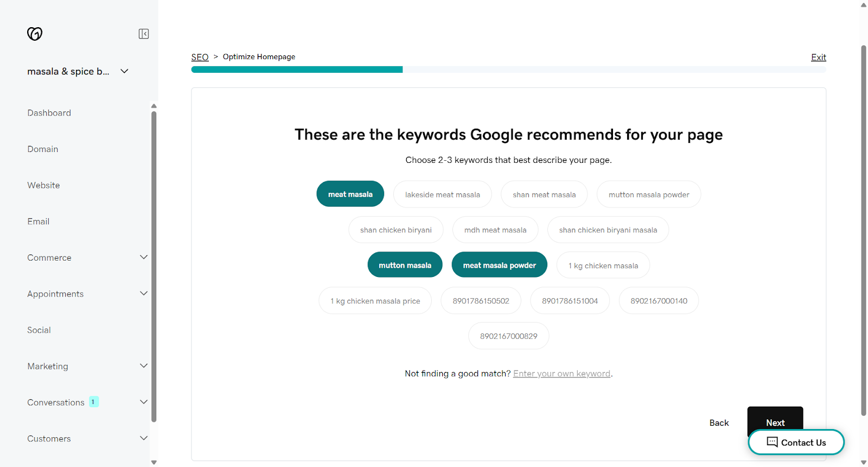Click the chat icon in Contact Us
868x467 pixels.
coord(772,442)
